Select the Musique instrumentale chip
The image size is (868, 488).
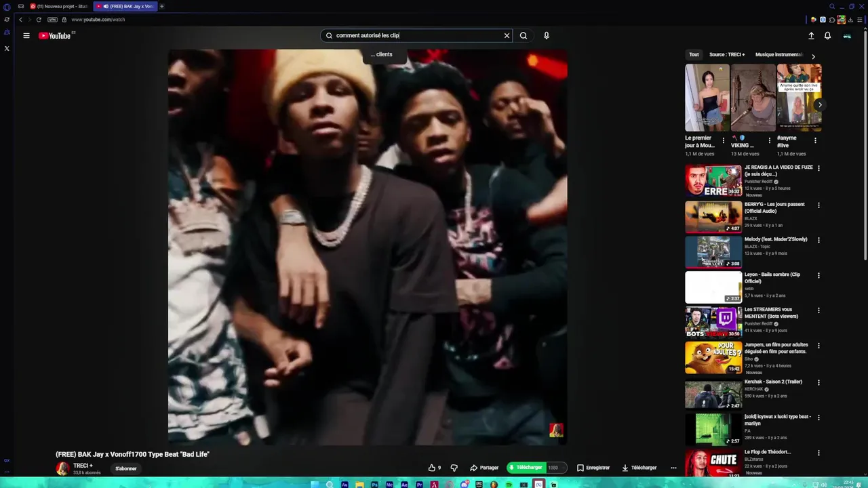[x=778, y=55]
